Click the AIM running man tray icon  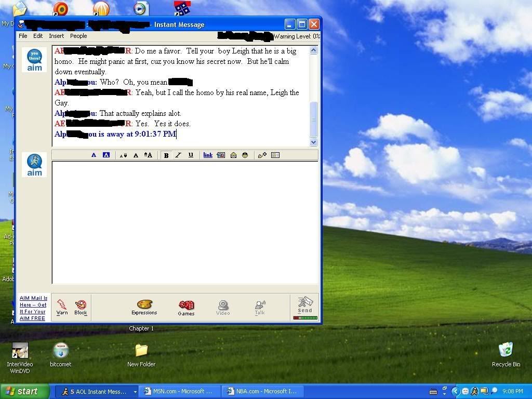(474, 392)
